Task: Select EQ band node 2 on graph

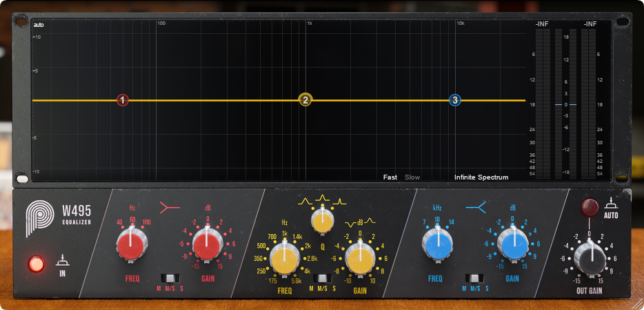Action: [305, 100]
